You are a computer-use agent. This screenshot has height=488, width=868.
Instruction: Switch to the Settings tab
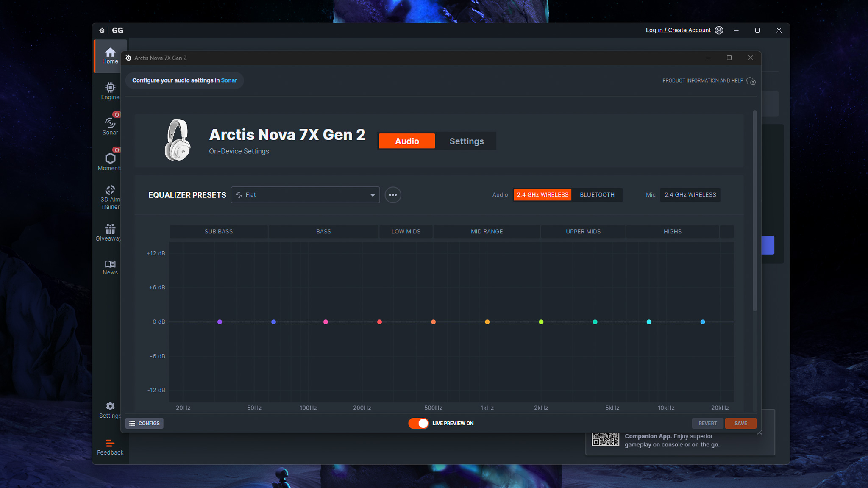[x=466, y=141]
